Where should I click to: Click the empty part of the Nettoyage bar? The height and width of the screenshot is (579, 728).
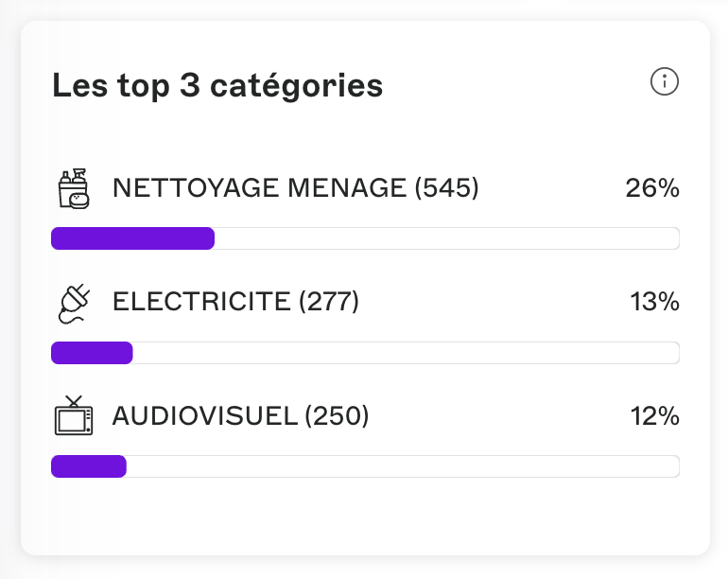(x=447, y=238)
